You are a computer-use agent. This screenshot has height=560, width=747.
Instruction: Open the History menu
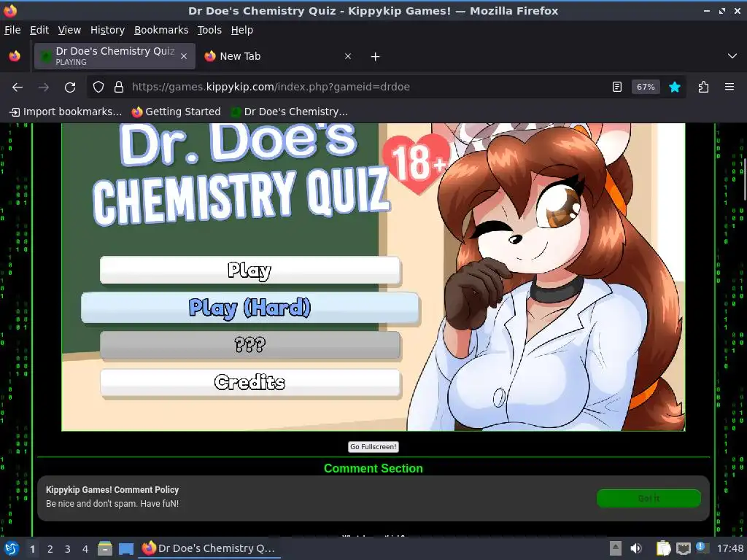coord(107,30)
